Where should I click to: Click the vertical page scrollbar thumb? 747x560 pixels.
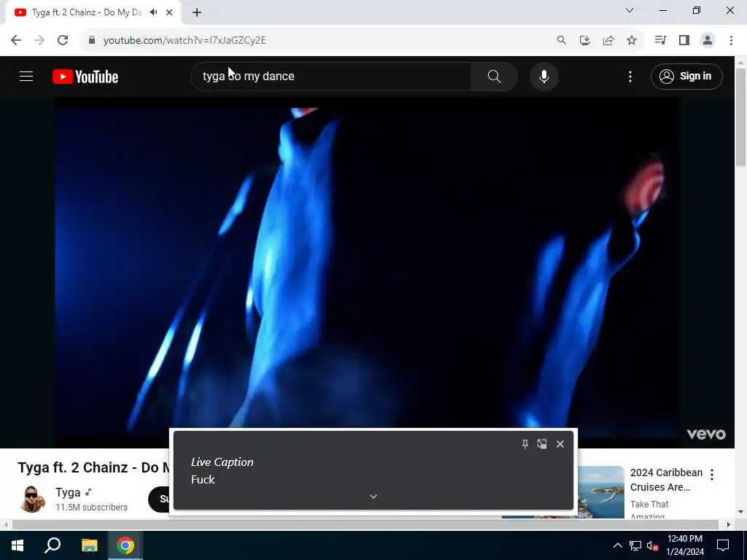[x=740, y=117]
